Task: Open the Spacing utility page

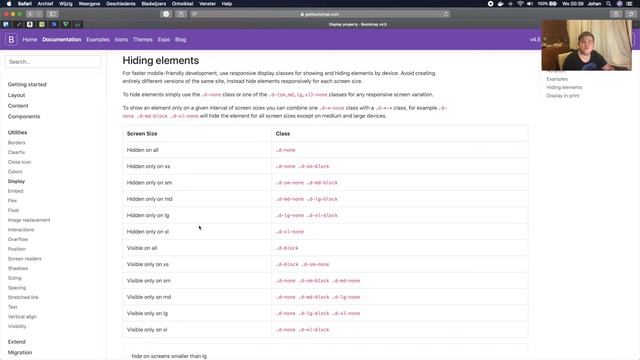Action: pos(17,287)
